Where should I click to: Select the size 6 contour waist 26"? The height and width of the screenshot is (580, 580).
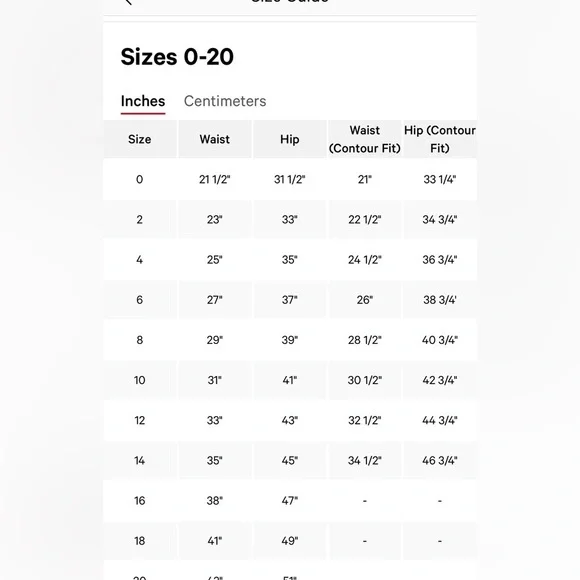365,300
